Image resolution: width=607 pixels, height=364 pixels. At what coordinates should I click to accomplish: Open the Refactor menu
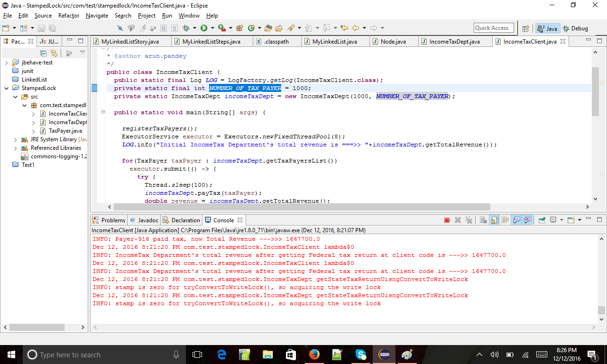69,16
